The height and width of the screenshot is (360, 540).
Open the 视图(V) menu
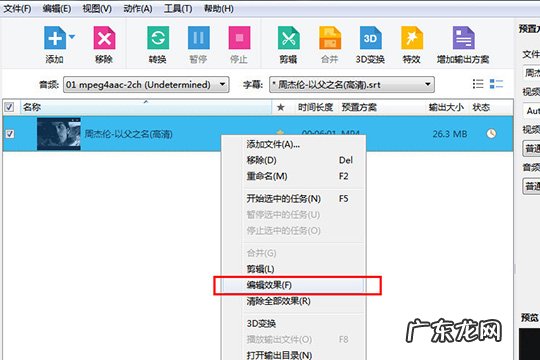coord(97,8)
